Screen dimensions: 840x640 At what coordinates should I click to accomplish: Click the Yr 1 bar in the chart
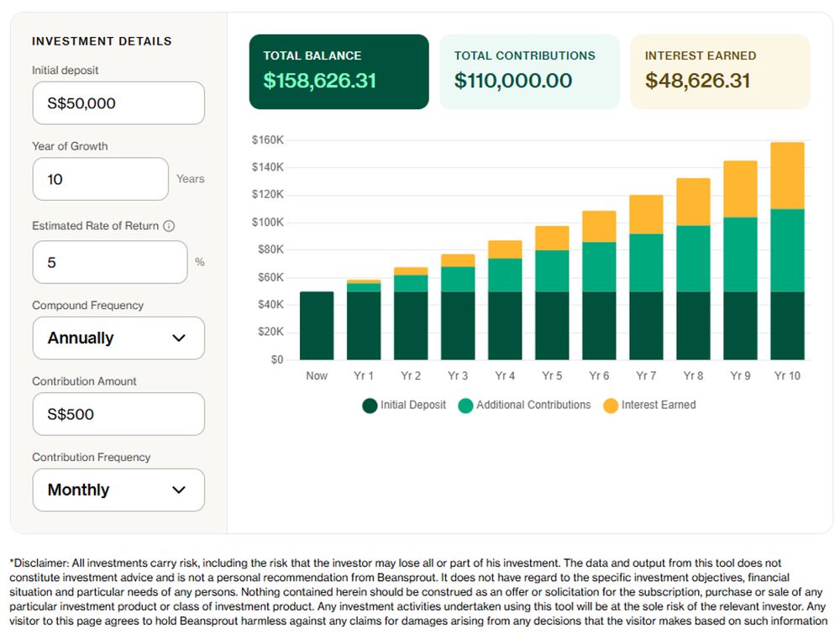(x=364, y=320)
